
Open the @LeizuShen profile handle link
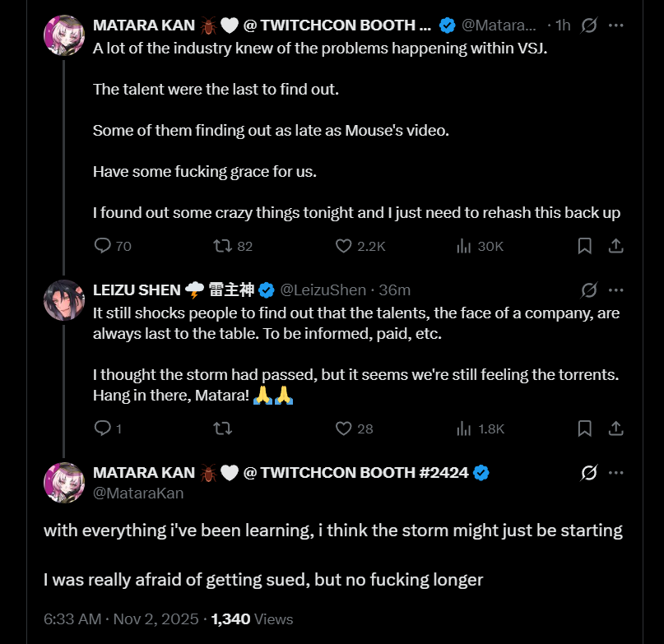pyautogui.click(x=323, y=290)
